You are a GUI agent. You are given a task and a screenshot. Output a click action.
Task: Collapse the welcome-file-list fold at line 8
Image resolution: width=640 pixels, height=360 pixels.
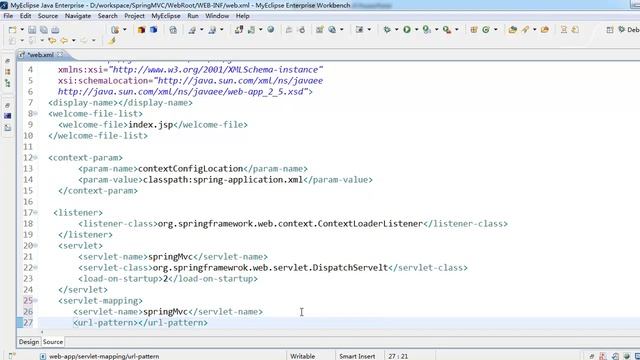pos(36,113)
